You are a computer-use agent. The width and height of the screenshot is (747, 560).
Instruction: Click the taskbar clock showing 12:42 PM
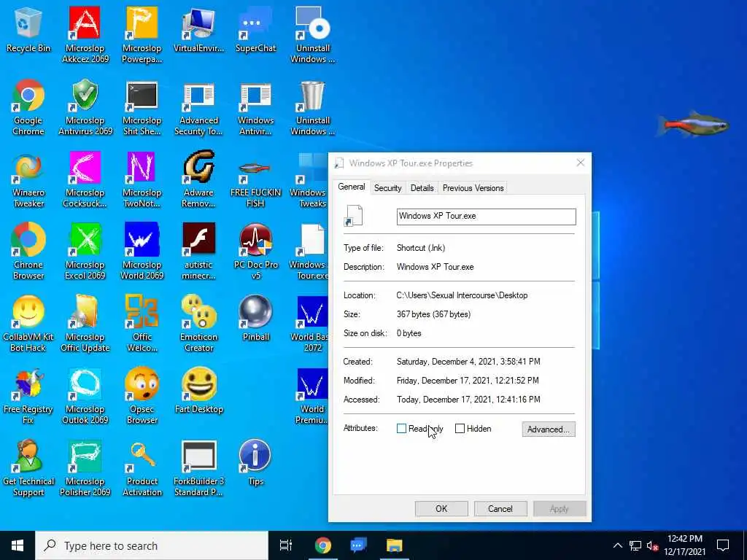tap(685, 545)
